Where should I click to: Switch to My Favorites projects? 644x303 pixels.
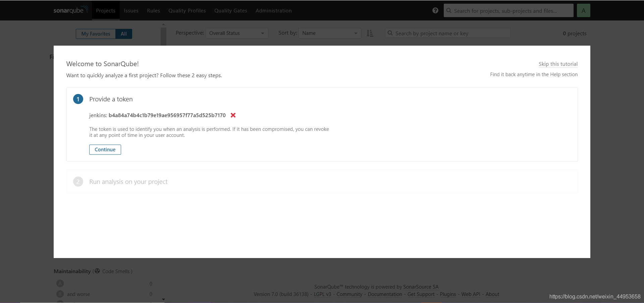click(x=96, y=34)
